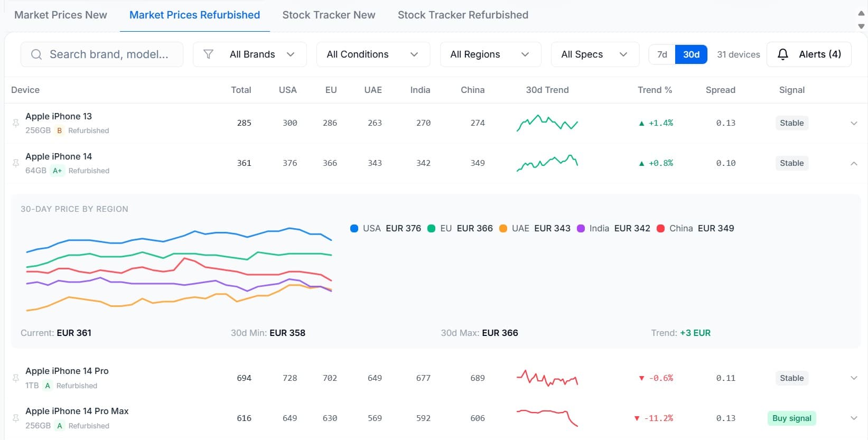The width and height of the screenshot is (868, 440).
Task: Switch to 7d time range
Action: coord(662,54)
